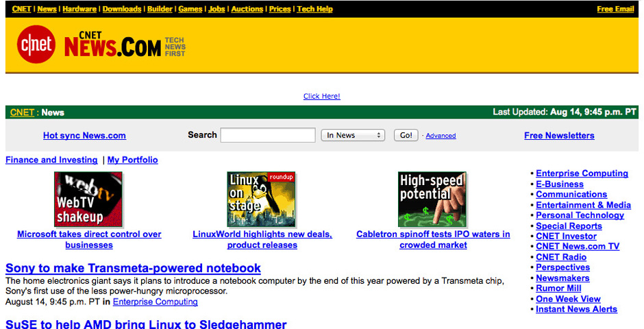Screen dimensions: 644x329
Task: Open Personal Technology sidebar link
Action: (580, 215)
